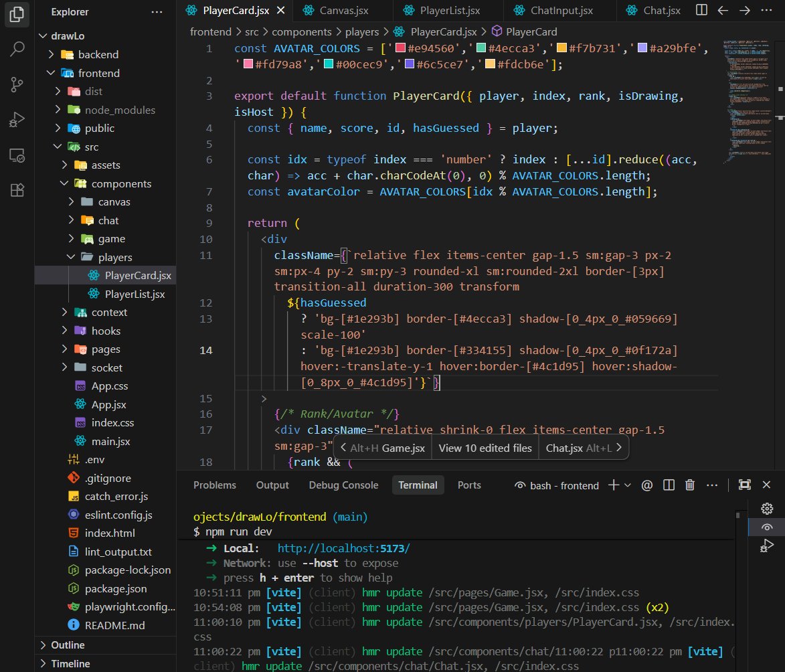This screenshot has height=672, width=785.
Task: Toggle the eye visibility icon in the right gutter
Action: (x=767, y=527)
